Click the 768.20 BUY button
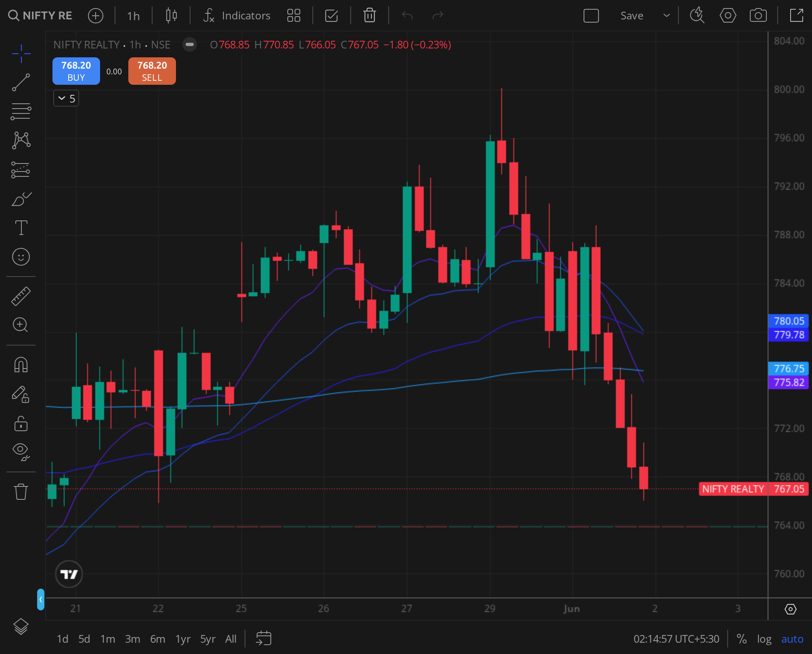Image resolution: width=812 pixels, height=654 pixels. 76,71
